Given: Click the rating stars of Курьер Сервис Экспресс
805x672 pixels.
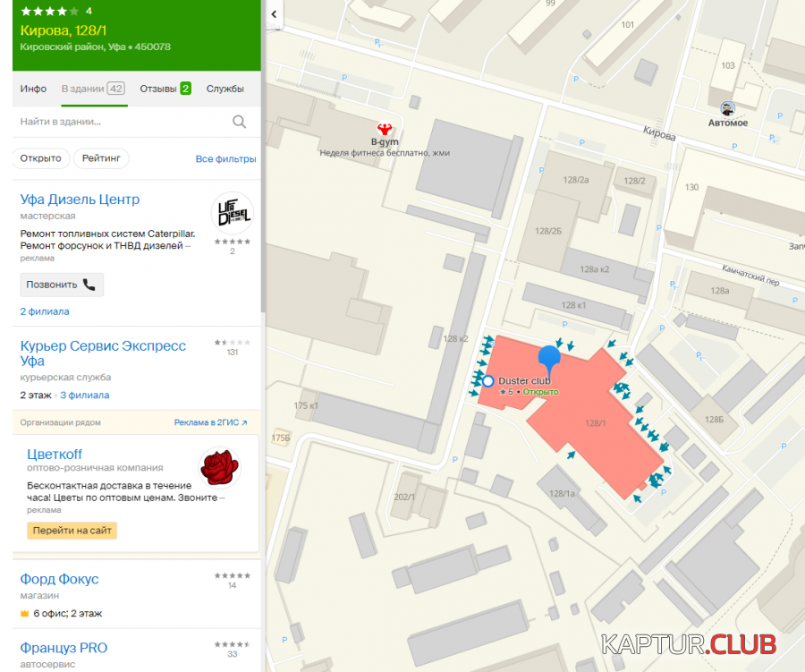Looking at the screenshot, I should pyautogui.click(x=233, y=342).
